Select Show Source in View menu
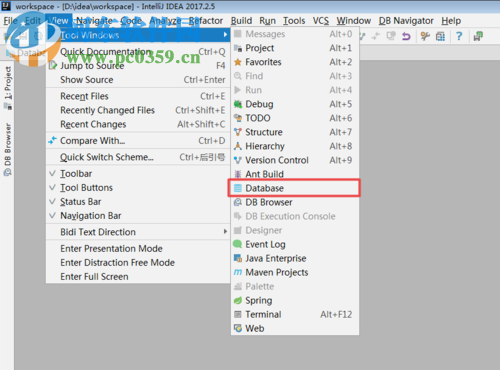 tap(138, 80)
